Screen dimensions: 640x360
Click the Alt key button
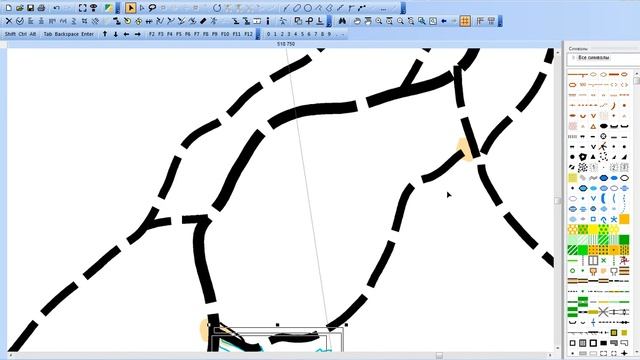coord(33,34)
